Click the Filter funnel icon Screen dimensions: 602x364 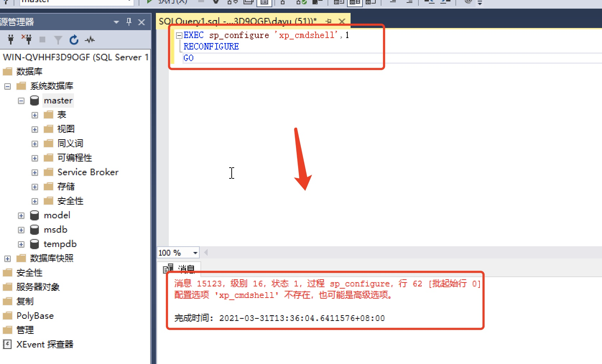coord(58,40)
